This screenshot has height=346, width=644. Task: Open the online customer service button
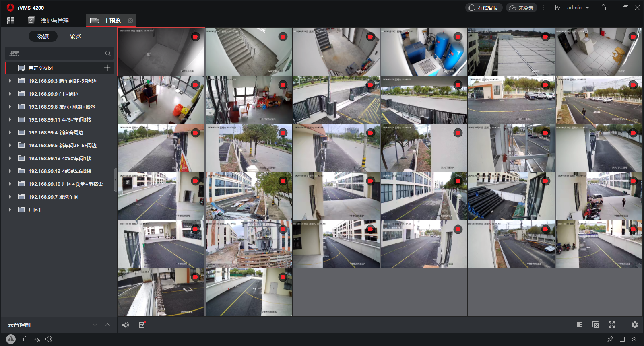point(484,8)
